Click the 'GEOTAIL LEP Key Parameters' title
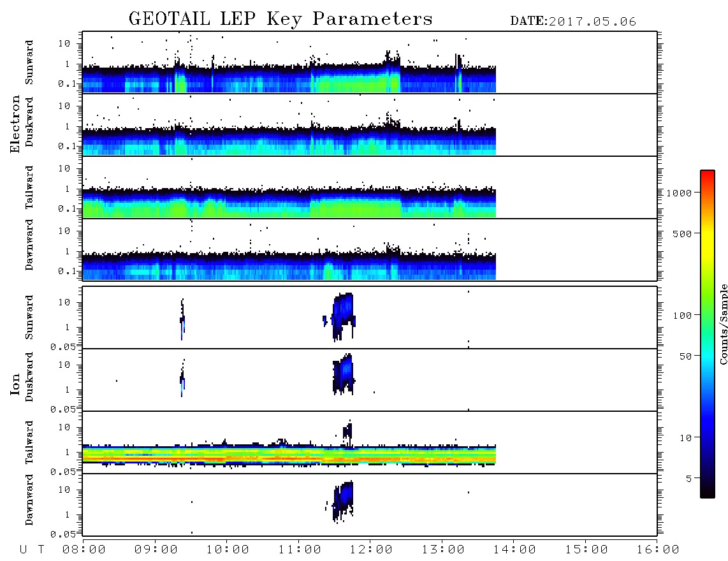 pos(280,19)
